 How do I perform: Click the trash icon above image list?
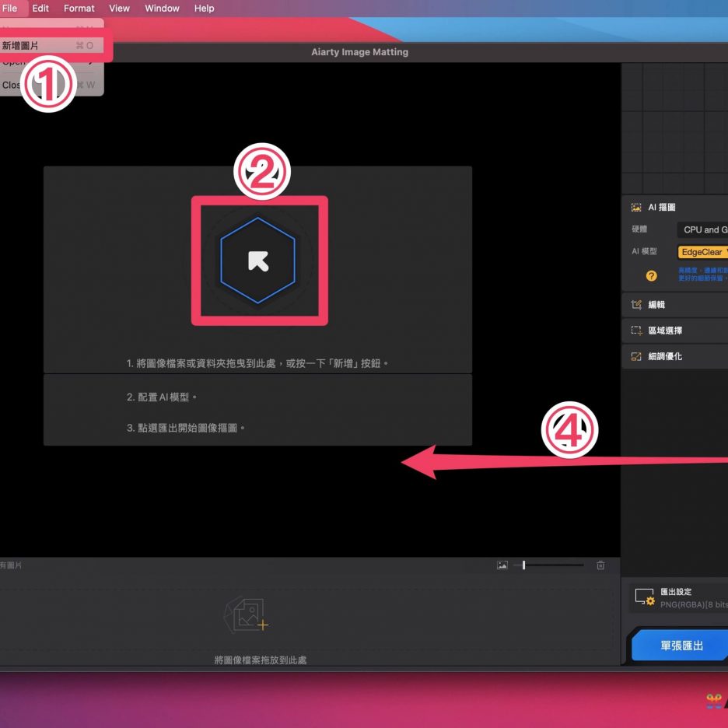pyautogui.click(x=600, y=565)
